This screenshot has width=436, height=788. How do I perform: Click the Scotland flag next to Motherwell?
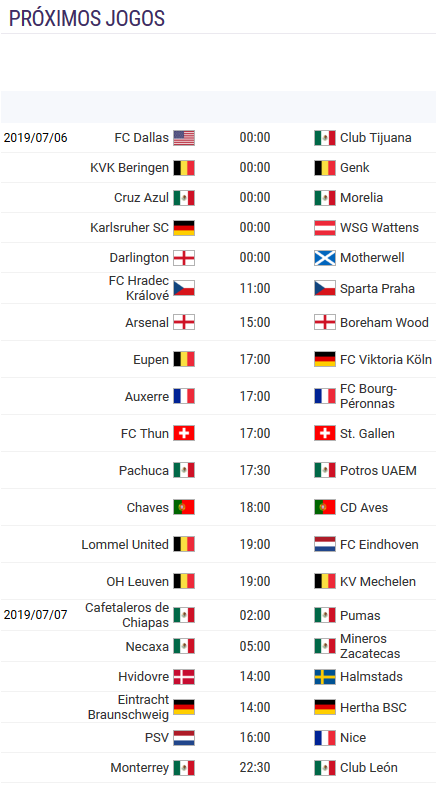click(x=324, y=258)
